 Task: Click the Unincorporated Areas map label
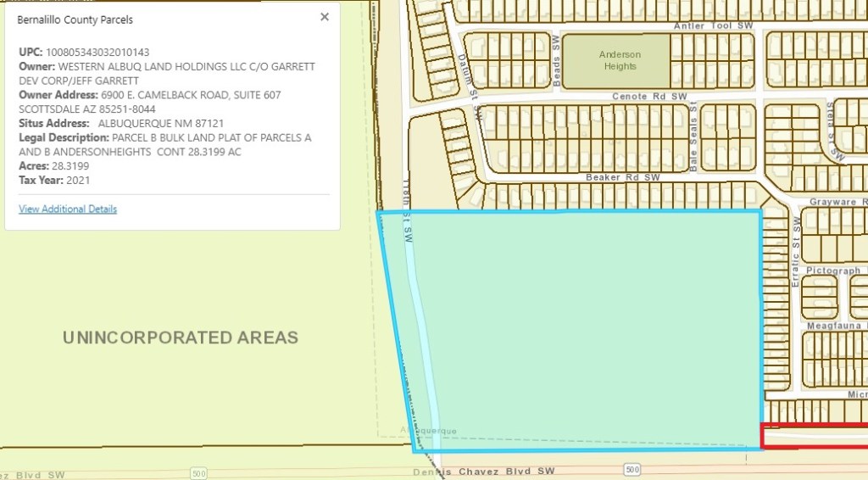[x=181, y=338]
